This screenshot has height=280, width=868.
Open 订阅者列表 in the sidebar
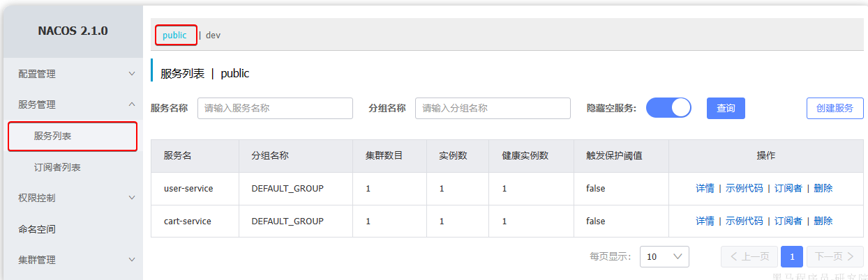tap(57, 167)
